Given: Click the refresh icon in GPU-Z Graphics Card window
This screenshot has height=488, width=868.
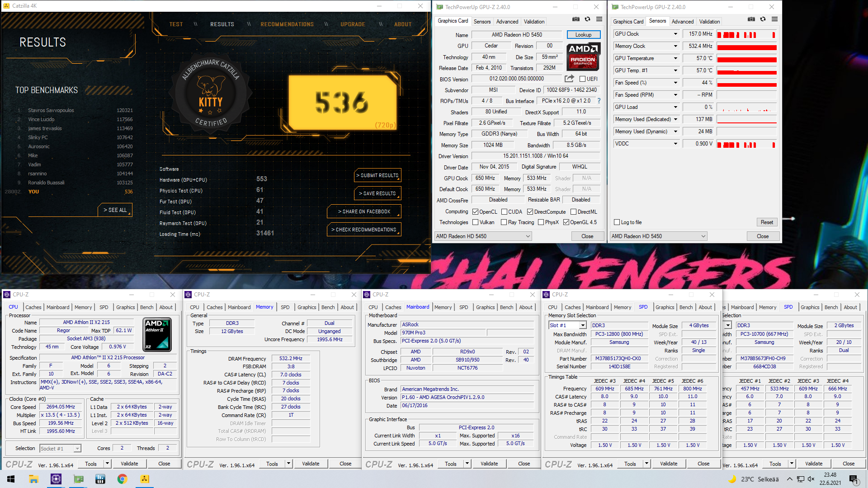Looking at the screenshot, I should click(587, 19).
